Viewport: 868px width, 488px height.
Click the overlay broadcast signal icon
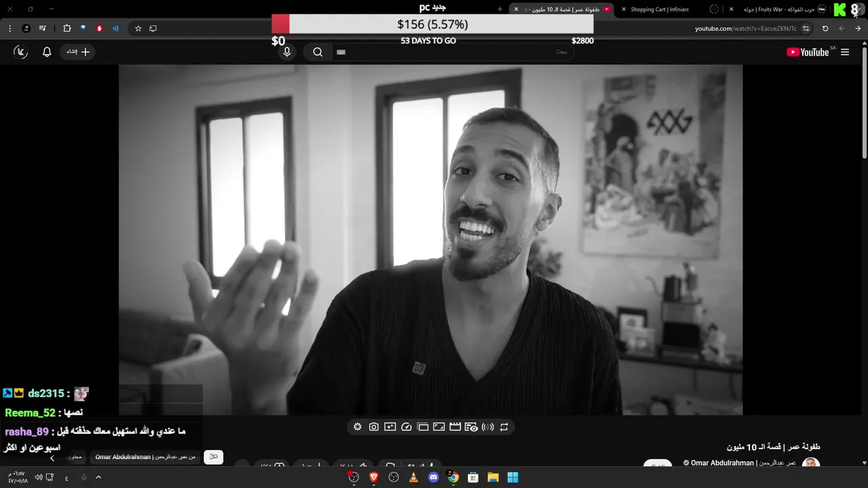click(488, 427)
